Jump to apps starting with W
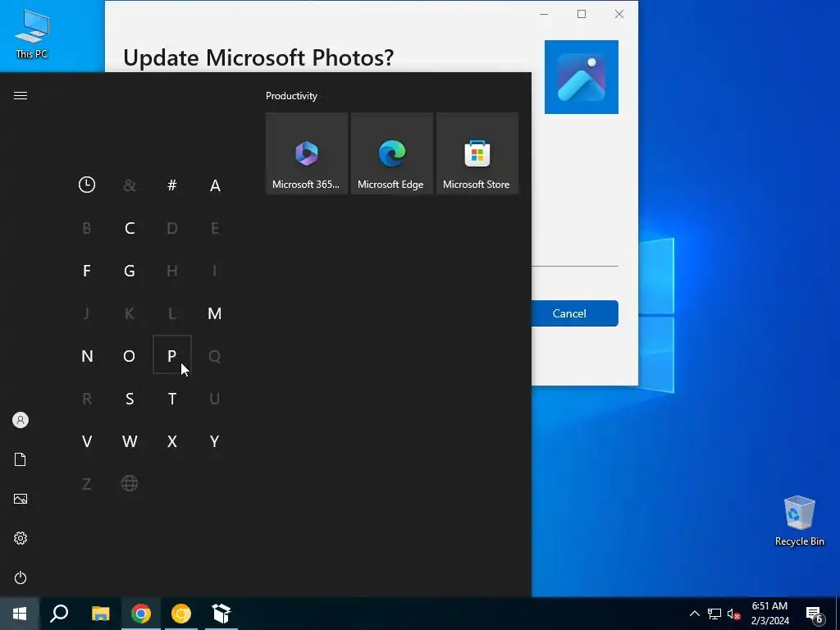This screenshot has width=840, height=630. pos(129,441)
